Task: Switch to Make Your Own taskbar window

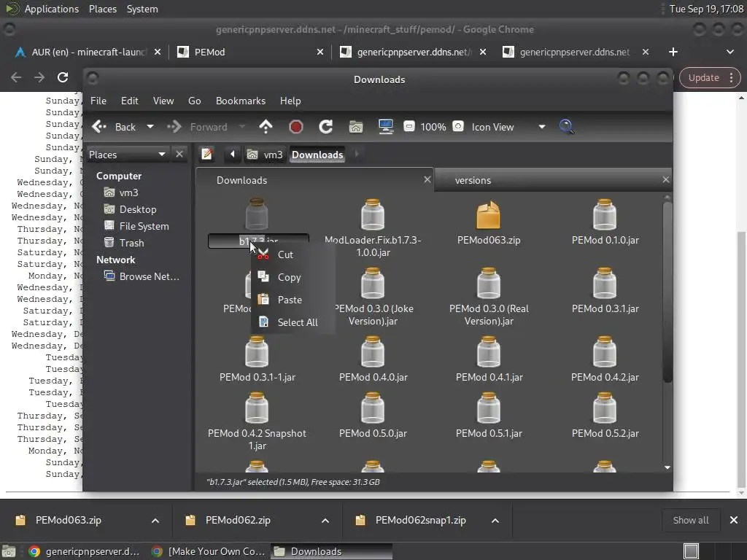Action: point(208,551)
